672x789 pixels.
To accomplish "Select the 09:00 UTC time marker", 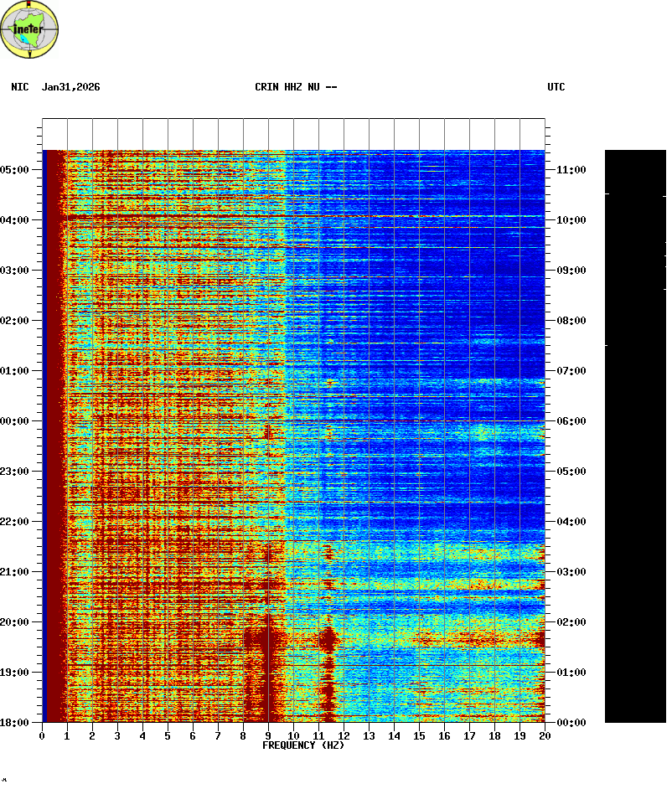I will pyautogui.click(x=571, y=271).
